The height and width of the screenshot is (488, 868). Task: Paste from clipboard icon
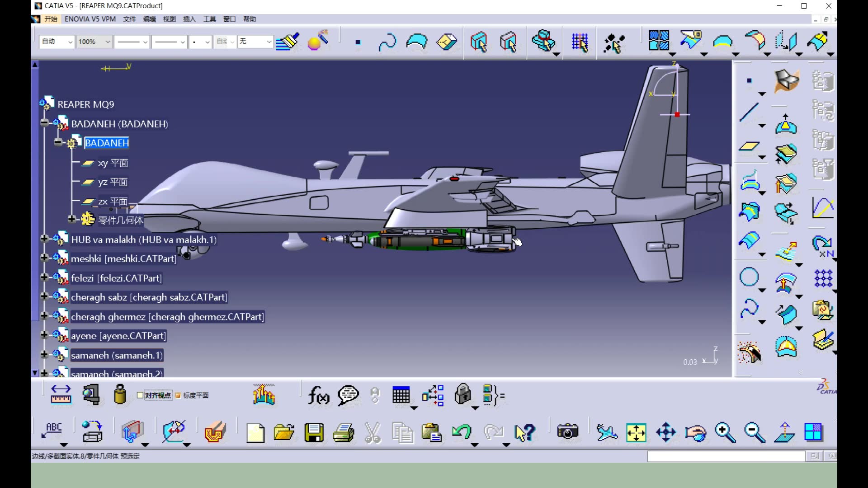click(x=431, y=432)
